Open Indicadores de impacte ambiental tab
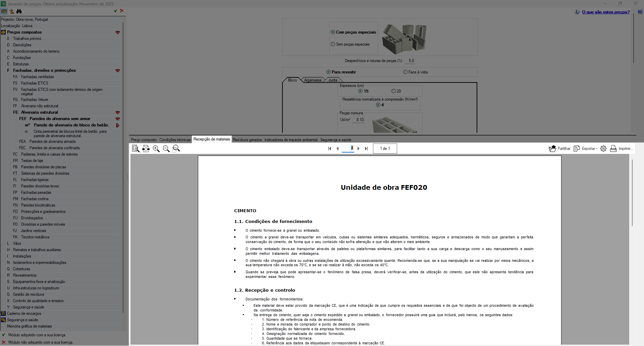This screenshot has height=346, width=644. pos(291,140)
